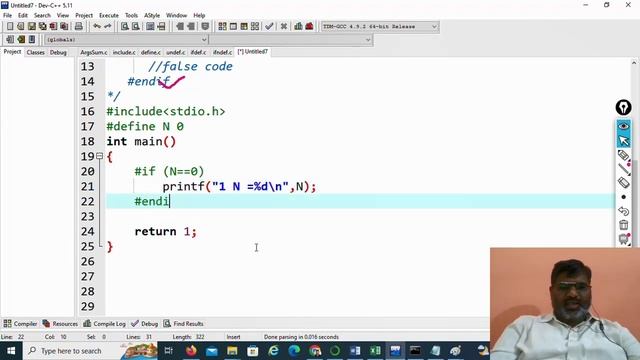Click the Replace toolbar icon
640x360 pixels.
136,27
